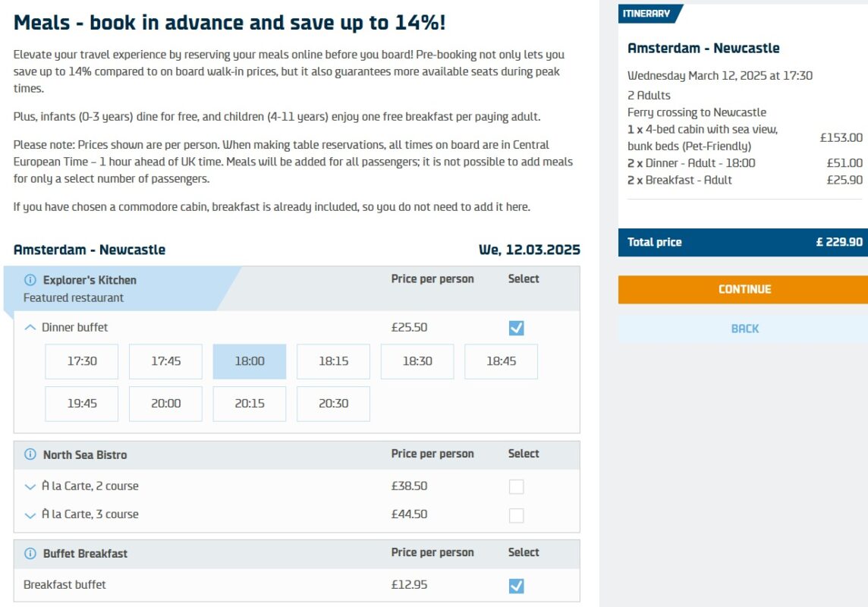
Task: Choose the 17:30 dinner time slot
Action: click(82, 361)
